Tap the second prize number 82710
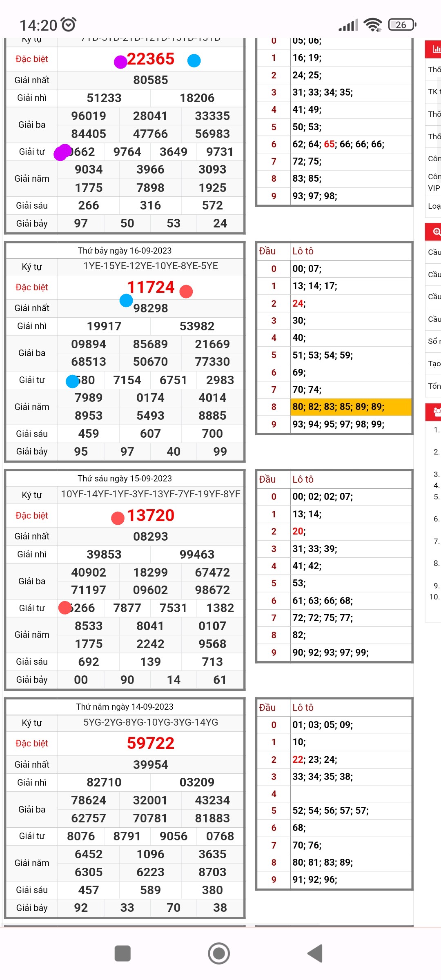The image size is (441, 980). click(x=104, y=782)
